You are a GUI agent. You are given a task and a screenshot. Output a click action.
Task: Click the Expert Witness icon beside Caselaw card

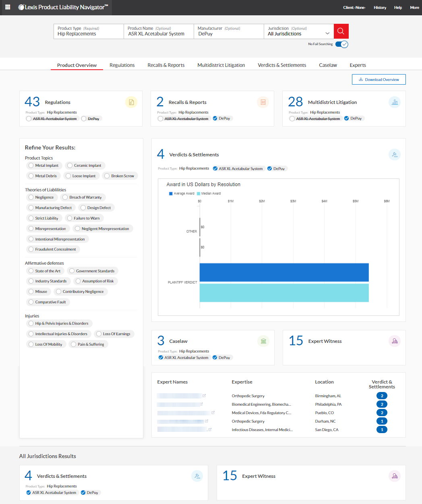pyautogui.click(x=395, y=341)
